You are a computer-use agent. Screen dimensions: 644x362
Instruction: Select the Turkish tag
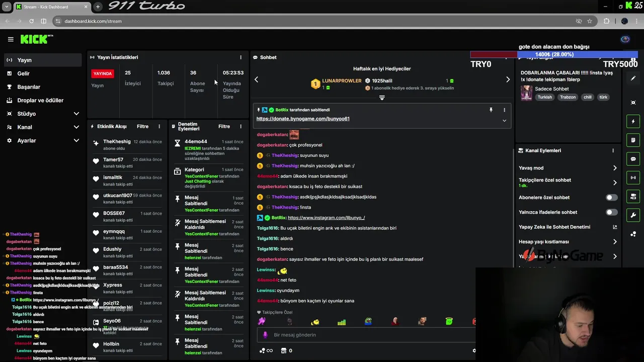pos(544,97)
